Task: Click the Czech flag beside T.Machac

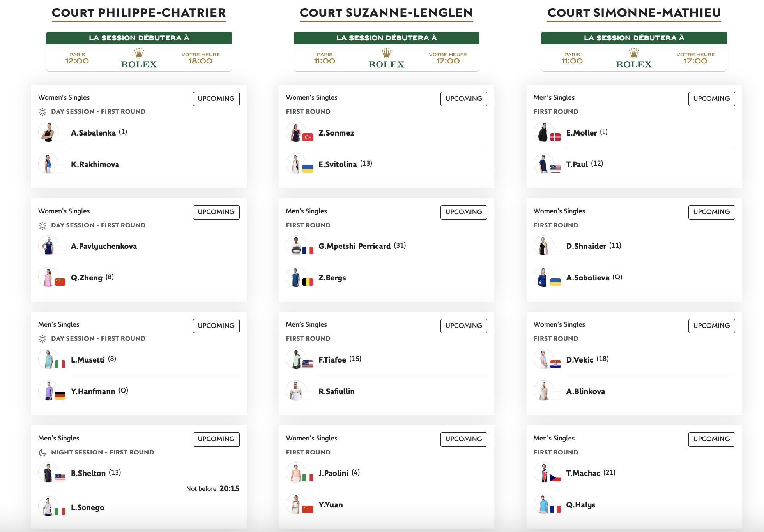Action: pyautogui.click(x=555, y=477)
